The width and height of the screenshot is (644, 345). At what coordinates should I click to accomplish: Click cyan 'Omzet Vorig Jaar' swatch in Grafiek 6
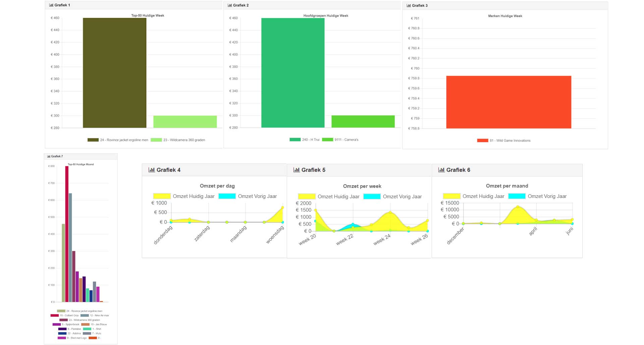[x=517, y=196]
